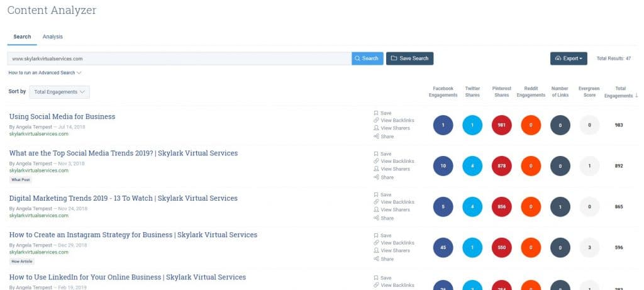This screenshot has width=644, height=290.
Task: Click Pinterest circle showing 856
Action: (501, 207)
